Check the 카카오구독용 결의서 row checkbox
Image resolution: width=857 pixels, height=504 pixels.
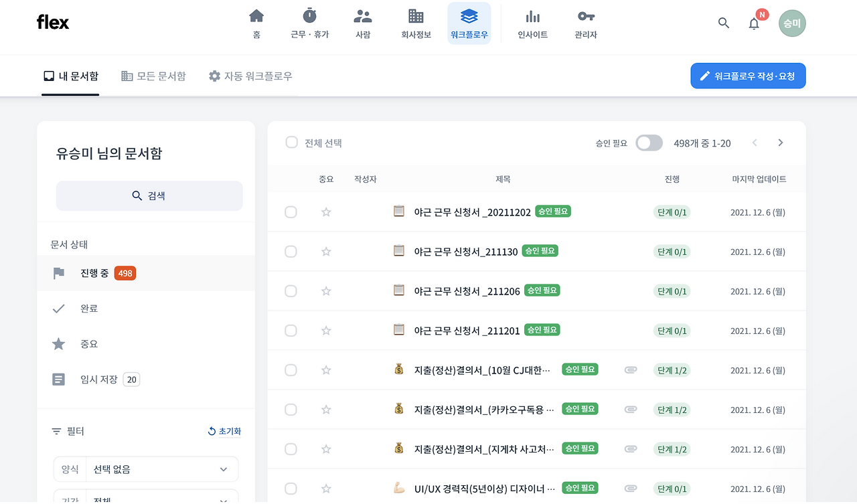point(291,410)
